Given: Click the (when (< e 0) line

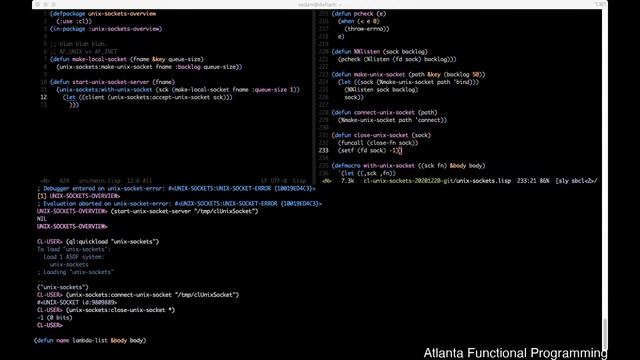Looking at the screenshot, I should (359, 21).
